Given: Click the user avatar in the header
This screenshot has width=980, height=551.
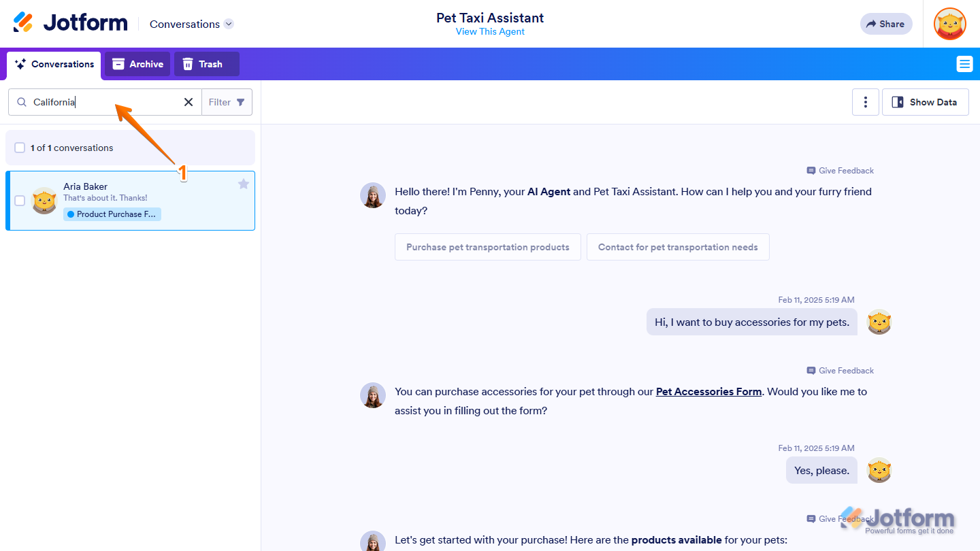Looking at the screenshot, I should pos(949,24).
